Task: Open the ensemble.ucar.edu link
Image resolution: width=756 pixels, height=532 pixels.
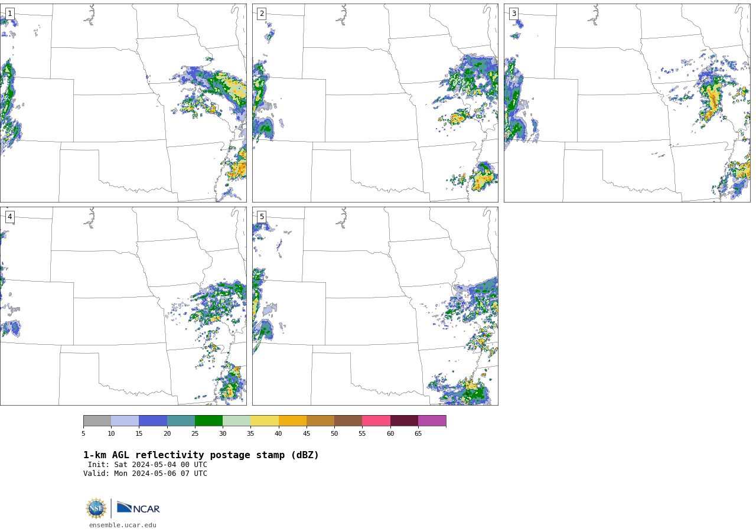Action: coord(123,526)
